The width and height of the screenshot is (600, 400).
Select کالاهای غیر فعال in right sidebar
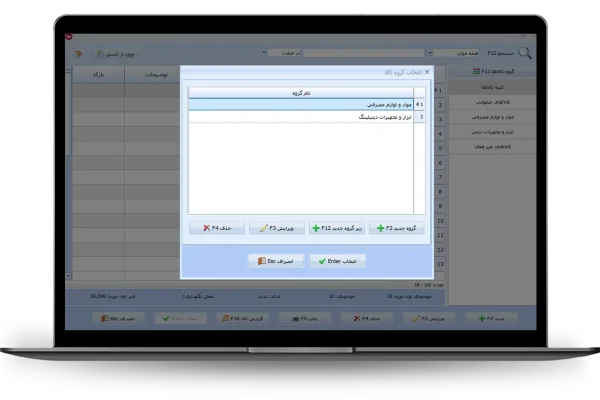click(489, 146)
